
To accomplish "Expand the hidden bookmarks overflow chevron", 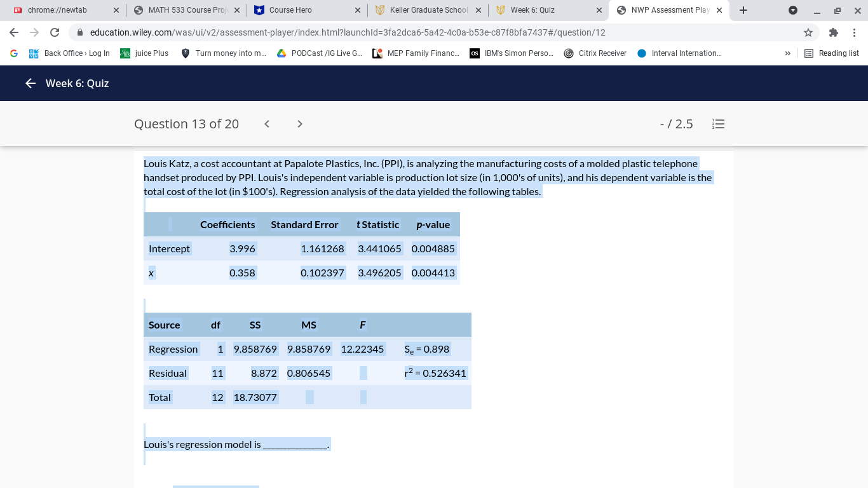I will coord(787,53).
